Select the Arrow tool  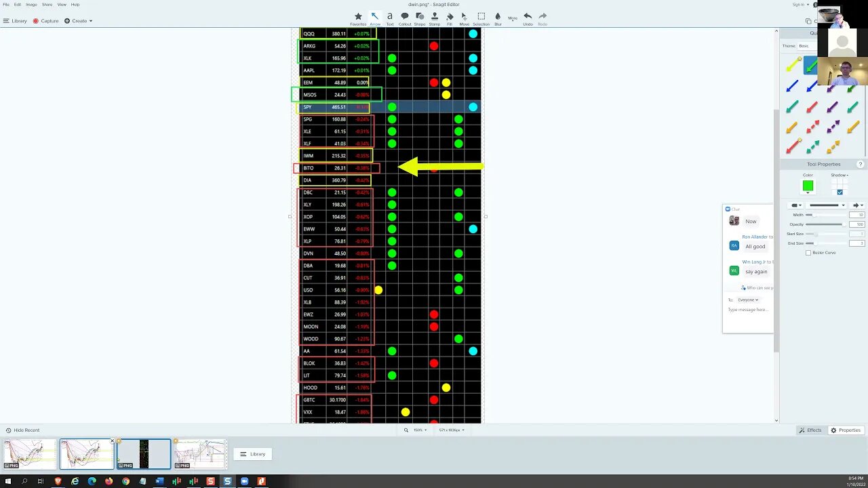click(x=375, y=18)
